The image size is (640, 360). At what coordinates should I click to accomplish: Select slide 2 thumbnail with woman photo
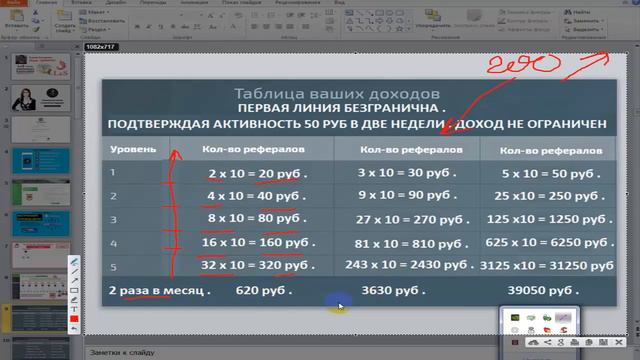pos(41,98)
